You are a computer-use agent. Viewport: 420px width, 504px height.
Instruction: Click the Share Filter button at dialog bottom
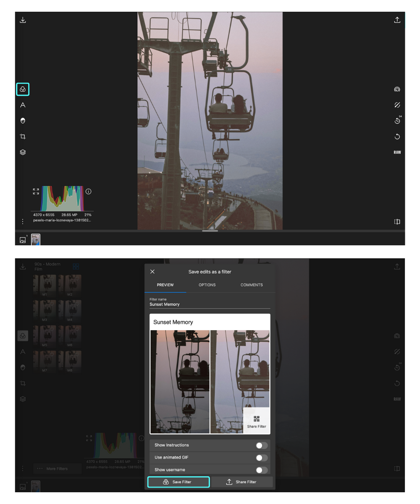coord(242,482)
